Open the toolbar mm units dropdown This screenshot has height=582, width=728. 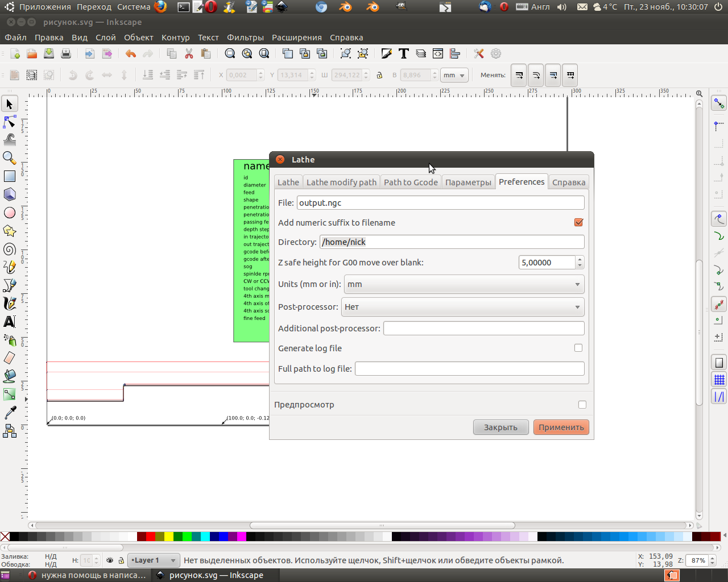point(454,75)
